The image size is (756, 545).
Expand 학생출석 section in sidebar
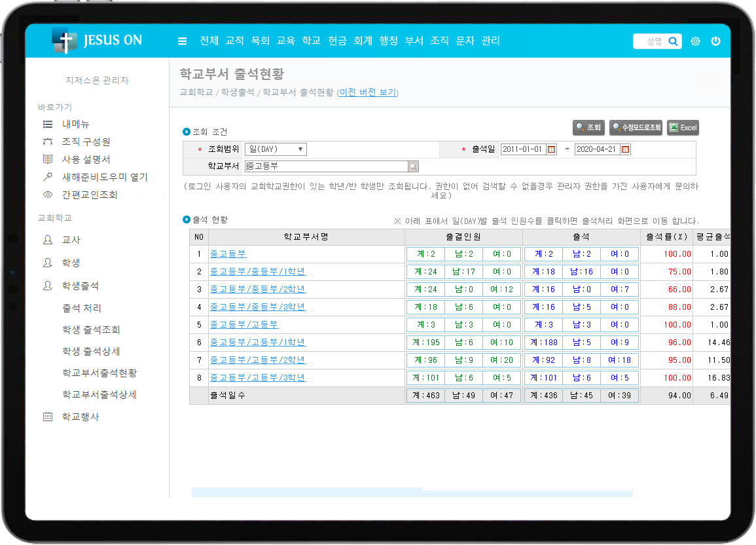coord(80,286)
